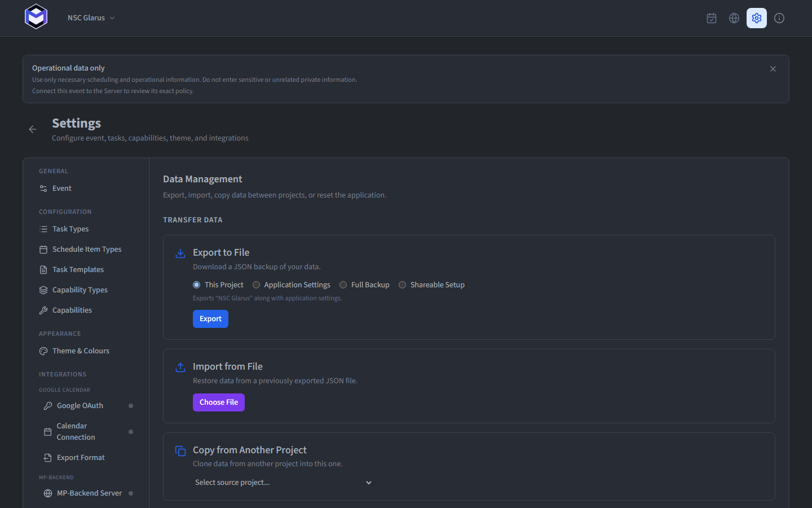Click the Exports "NSC Glarus" hint text
The image size is (812, 508).
coord(267,298)
